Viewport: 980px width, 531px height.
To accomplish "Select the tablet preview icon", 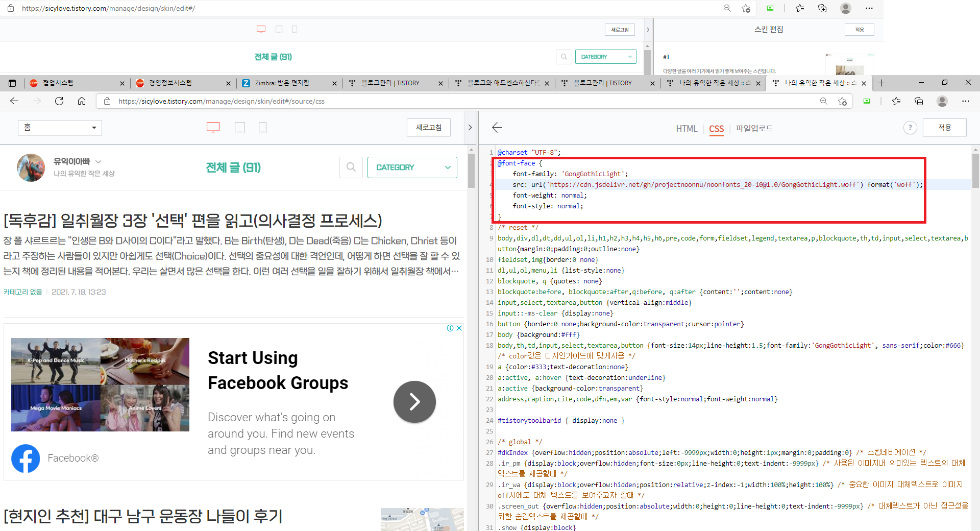I will coord(240,128).
